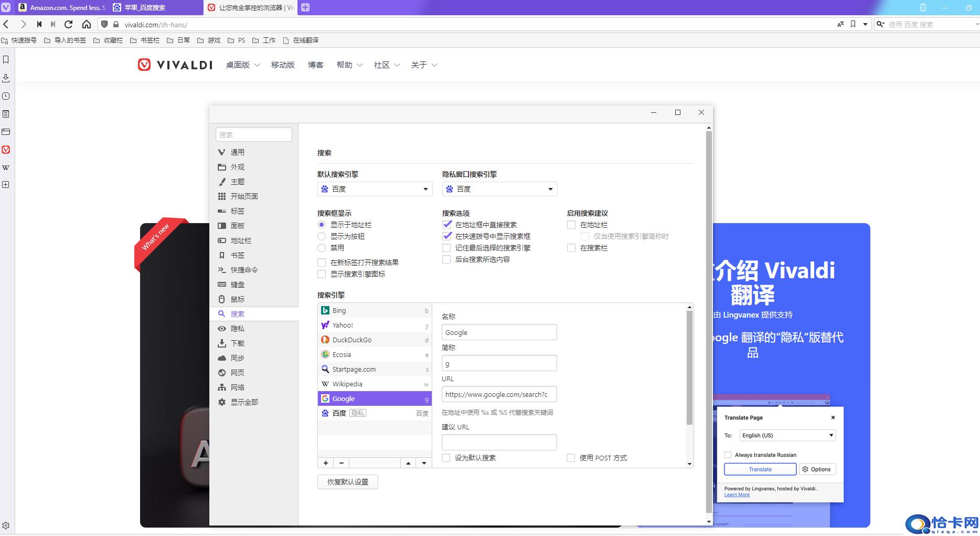Click the 社区 menu item
Screen dimensions: 980x536
pyautogui.click(x=381, y=65)
